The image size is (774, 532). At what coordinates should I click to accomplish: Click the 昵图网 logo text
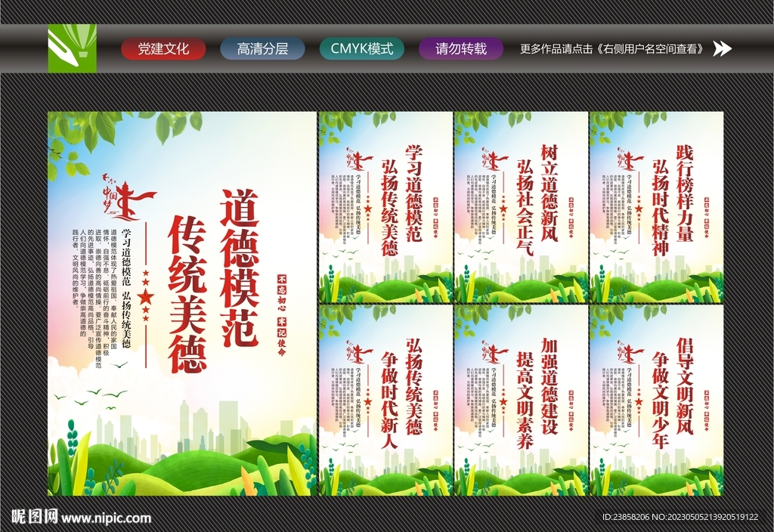point(34,517)
